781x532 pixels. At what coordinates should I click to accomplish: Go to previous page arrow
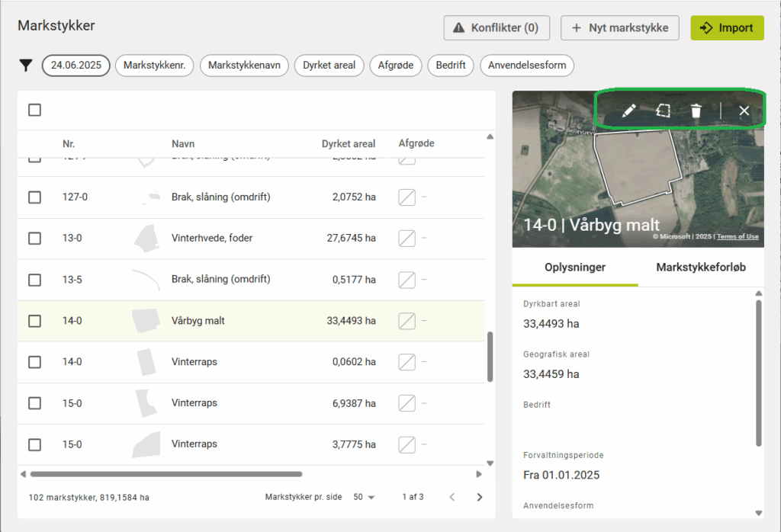[452, 497]
